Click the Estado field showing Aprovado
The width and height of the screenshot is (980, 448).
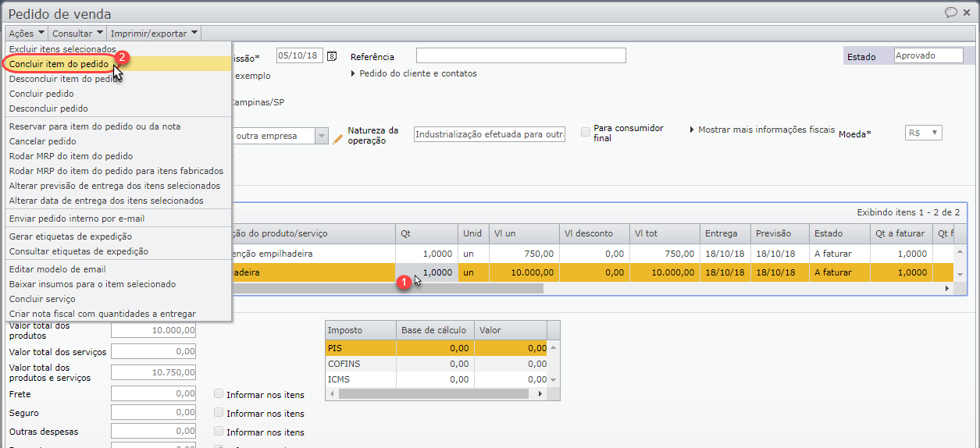(x=929, y=56)
